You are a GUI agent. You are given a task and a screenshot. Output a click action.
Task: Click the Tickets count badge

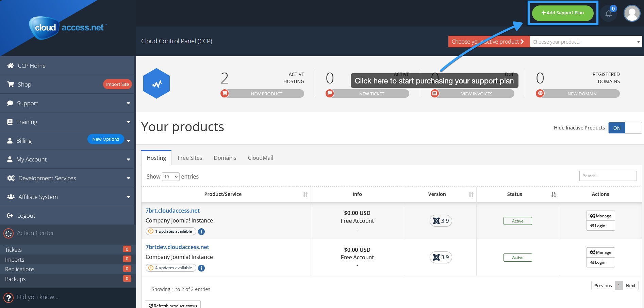(x=127, y=249)
